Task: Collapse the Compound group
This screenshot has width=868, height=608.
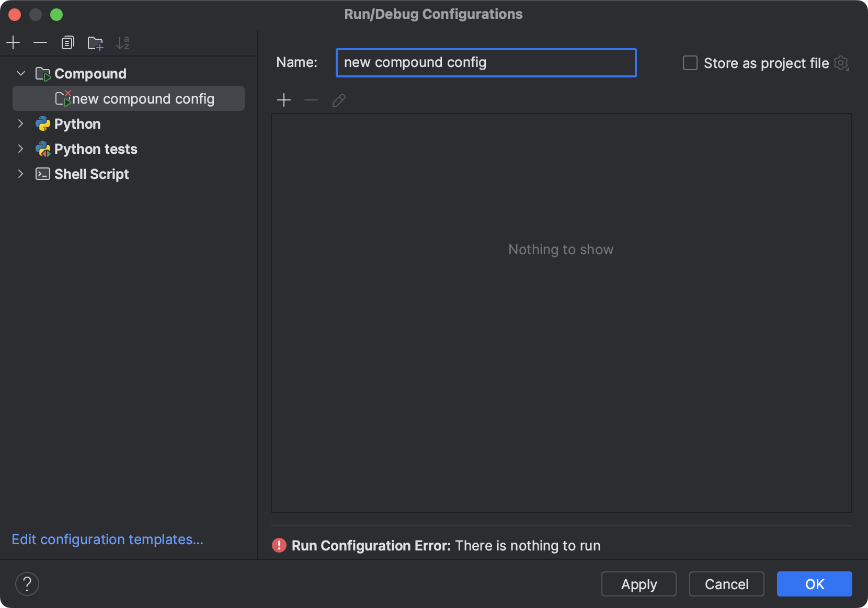Action: point(20,73)
